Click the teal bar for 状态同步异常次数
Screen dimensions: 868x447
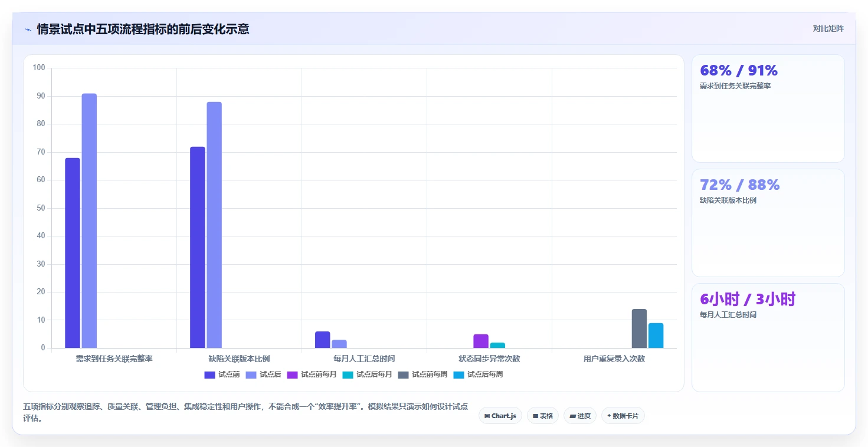click(497, 345)
